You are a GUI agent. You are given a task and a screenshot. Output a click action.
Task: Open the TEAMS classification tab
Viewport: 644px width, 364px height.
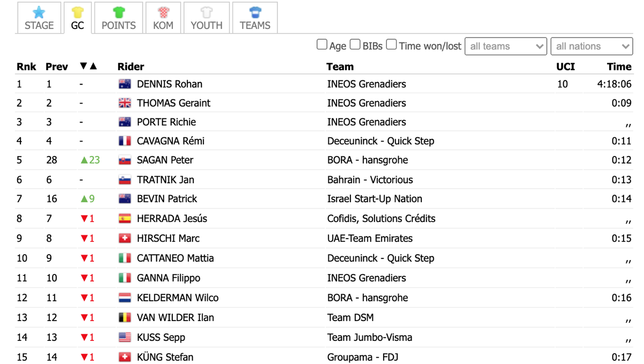click(255, 18)
